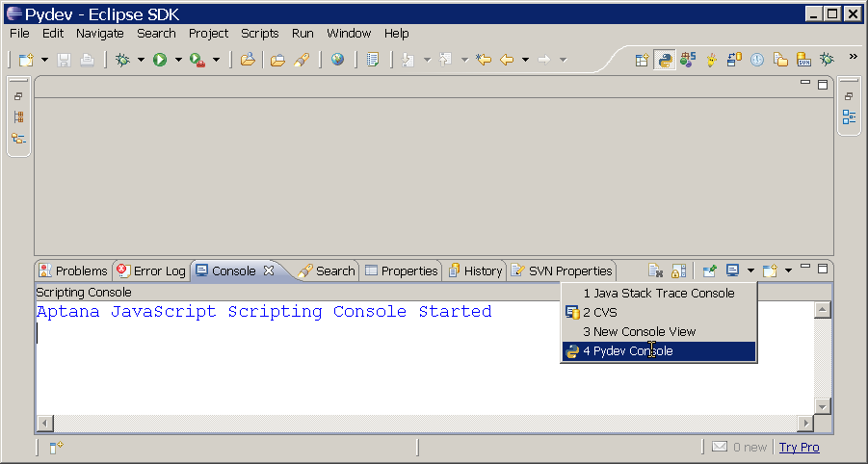868x464 pixels.
Task: Maximize the Console view panel
Action: [x=823, y=268]
